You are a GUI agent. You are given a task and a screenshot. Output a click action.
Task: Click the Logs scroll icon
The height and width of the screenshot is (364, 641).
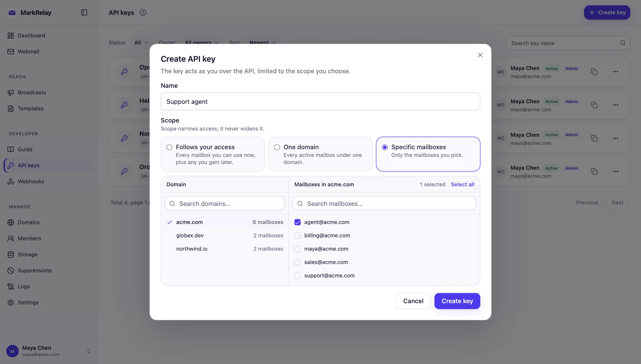click(x=11, y=287)
